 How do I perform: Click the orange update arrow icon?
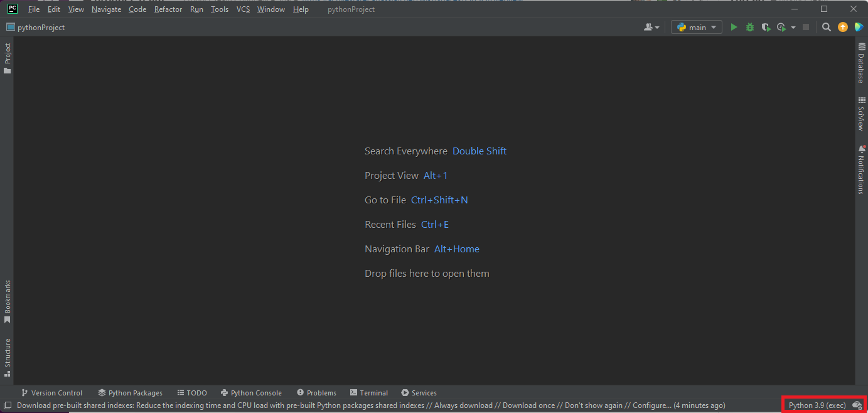[x=842, y=28]
